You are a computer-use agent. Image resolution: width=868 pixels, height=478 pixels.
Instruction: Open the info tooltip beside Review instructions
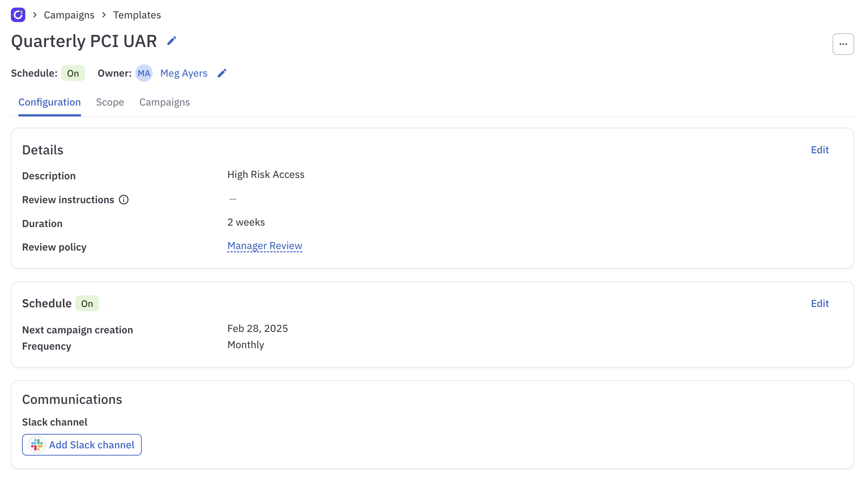pos(124,199)
